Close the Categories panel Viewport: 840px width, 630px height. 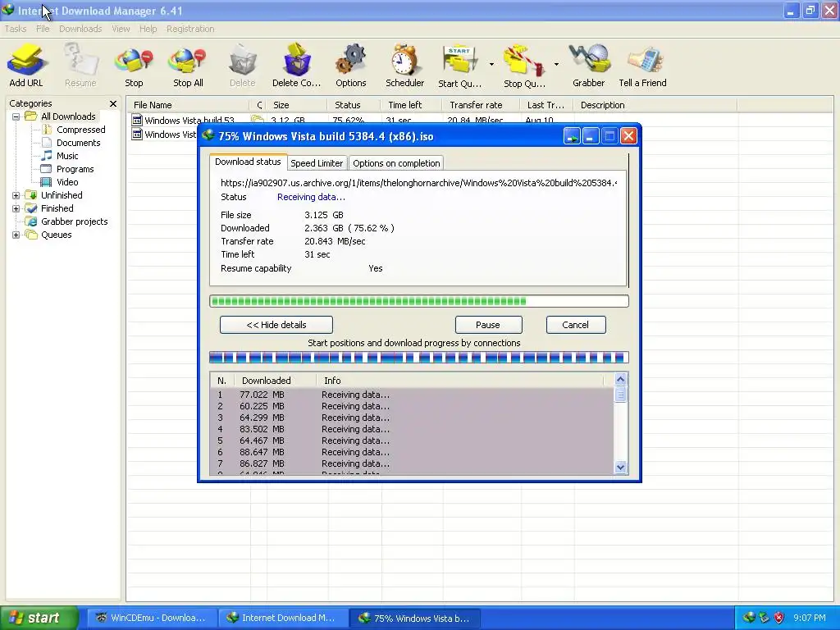[x=113, y=103]
